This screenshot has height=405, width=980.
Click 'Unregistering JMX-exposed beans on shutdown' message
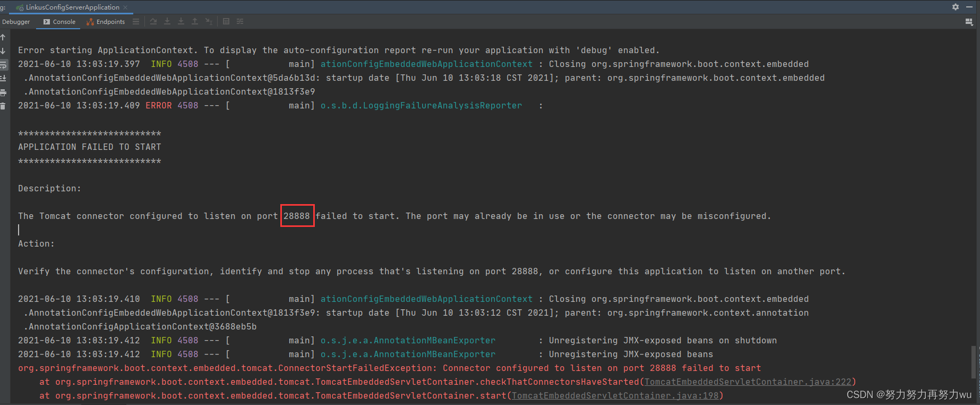coord(663,340)
